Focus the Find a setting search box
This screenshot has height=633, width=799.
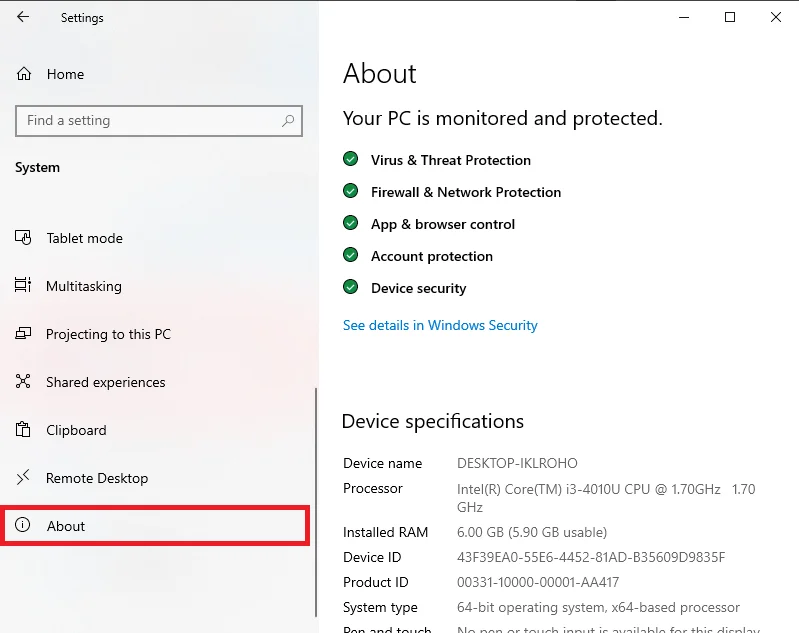(x=159, y=121)
